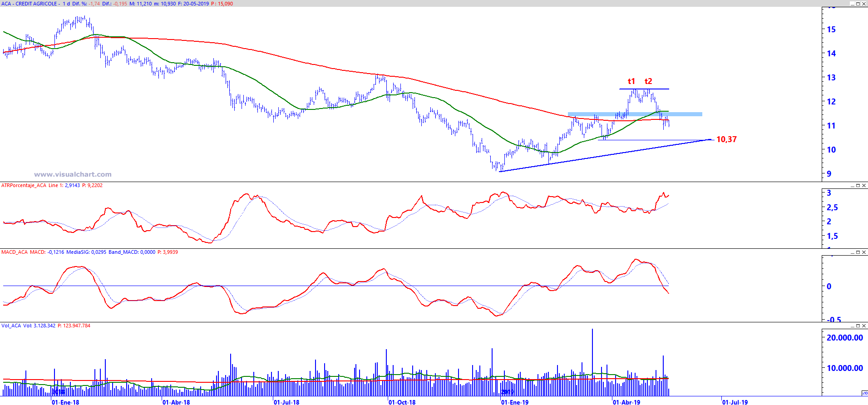
Task: Minimize the ACA Credit Agricole price chart pane
Action: click(x=852, y=4)
